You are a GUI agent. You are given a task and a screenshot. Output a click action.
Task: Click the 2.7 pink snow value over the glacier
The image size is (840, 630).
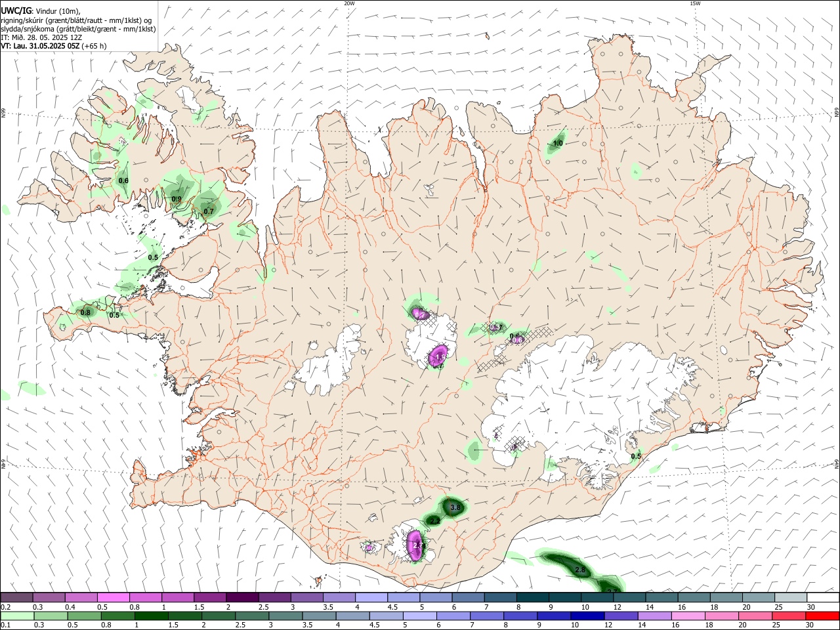point(419,545)
